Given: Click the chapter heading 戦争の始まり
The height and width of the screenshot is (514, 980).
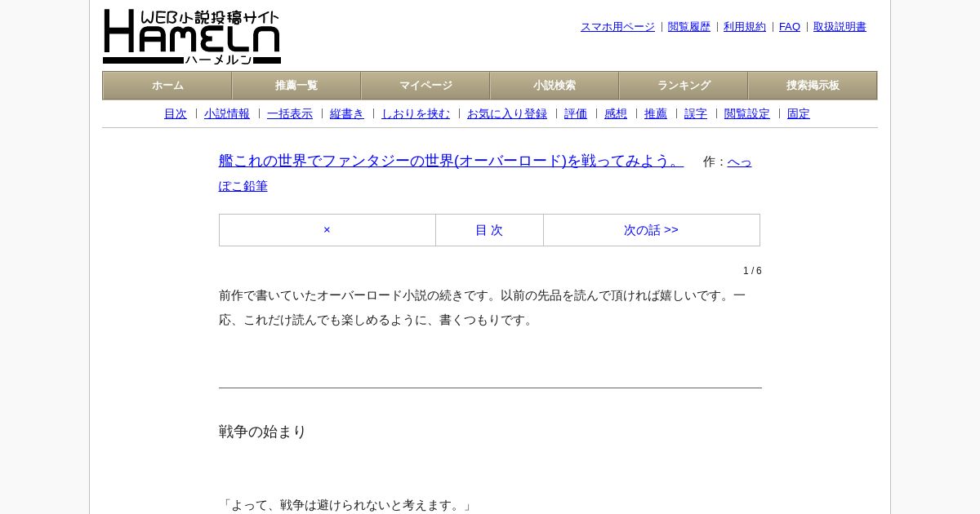Looking at the screenshot, I should pyautogui.click(x=262, y=432).
